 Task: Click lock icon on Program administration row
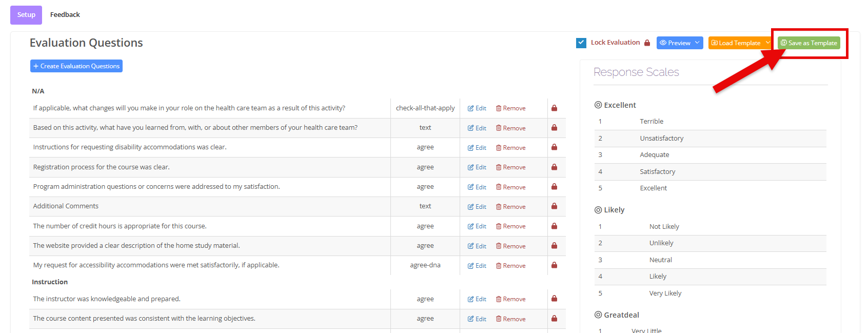click(555, 187)
